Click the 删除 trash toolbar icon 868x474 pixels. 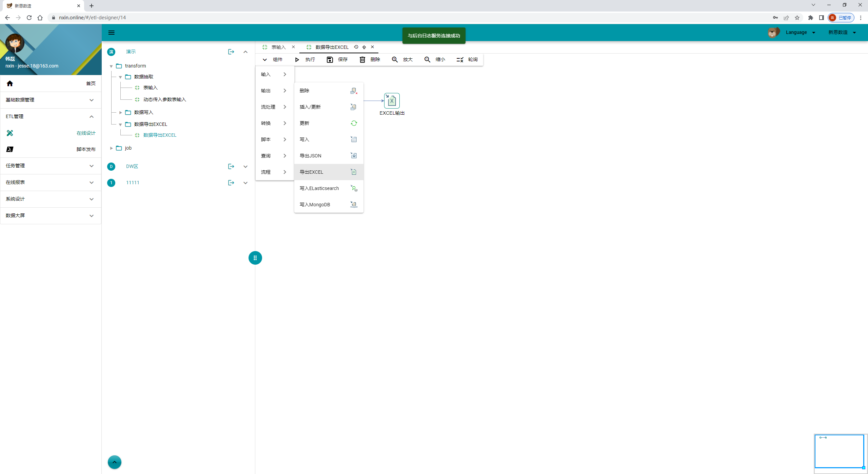[362, 60]
